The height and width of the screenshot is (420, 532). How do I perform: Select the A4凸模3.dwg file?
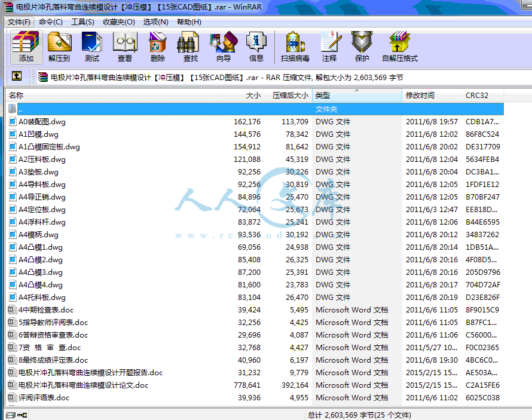pyautogui.click(x=41, y=272)
